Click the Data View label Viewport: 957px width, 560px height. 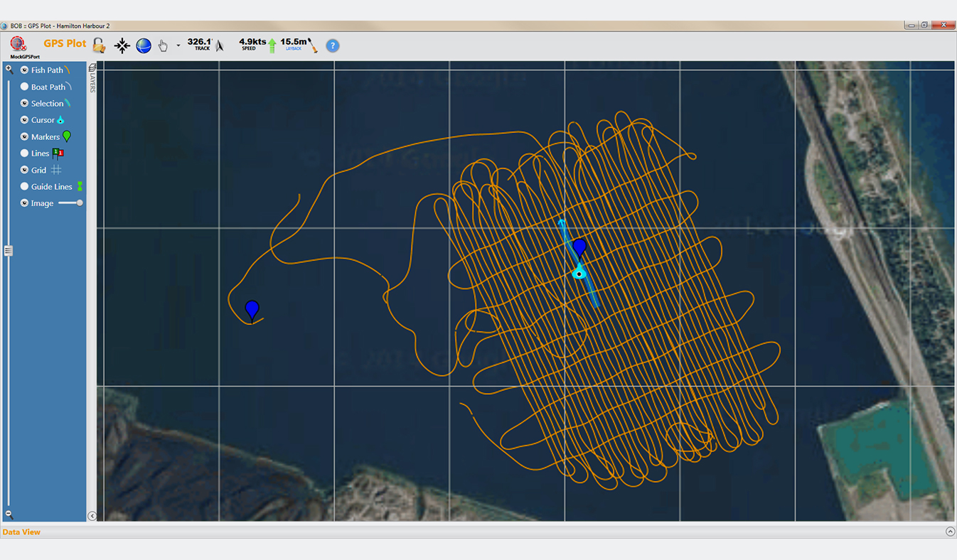(x=21, y=532)
